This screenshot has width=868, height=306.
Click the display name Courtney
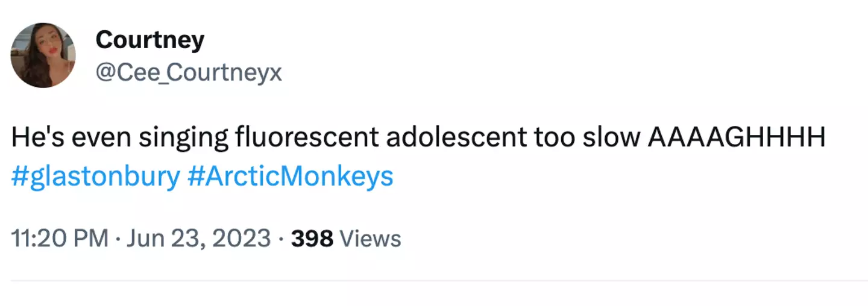click(149, 40)
